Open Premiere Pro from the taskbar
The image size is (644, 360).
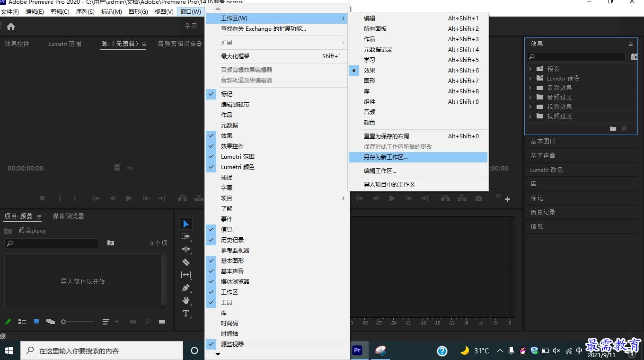(357, 351)
